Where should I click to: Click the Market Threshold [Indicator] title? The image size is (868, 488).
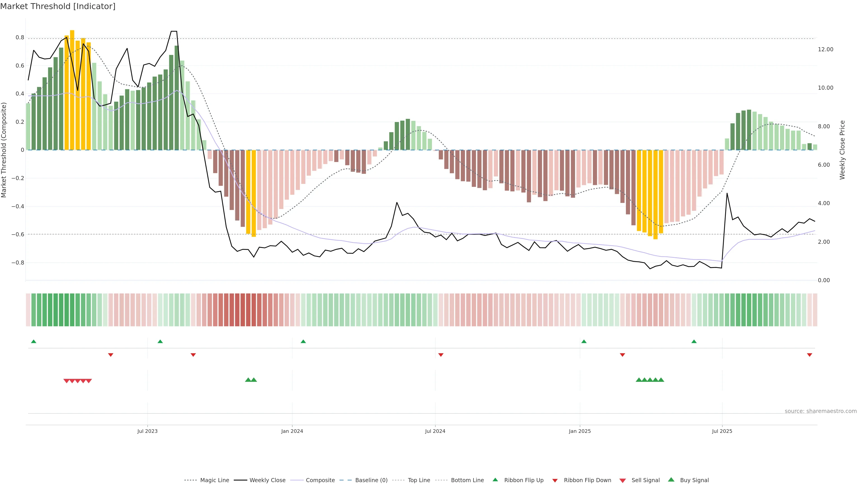coord(58,6)
